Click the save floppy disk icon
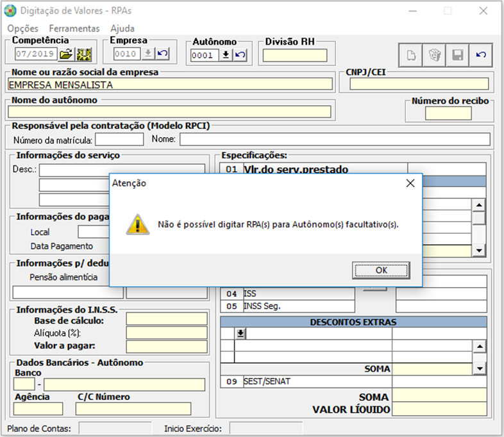Viewport: 504px width, 437px height. 457,55
